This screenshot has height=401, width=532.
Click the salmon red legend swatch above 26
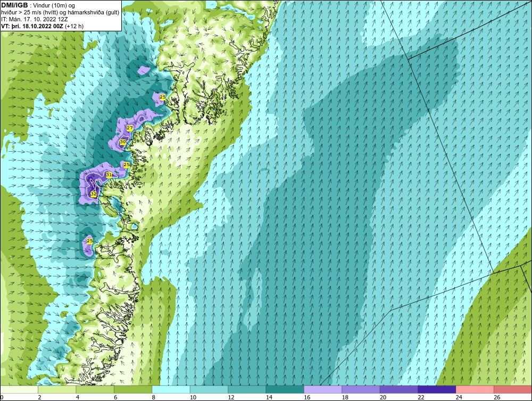[513, 389]
